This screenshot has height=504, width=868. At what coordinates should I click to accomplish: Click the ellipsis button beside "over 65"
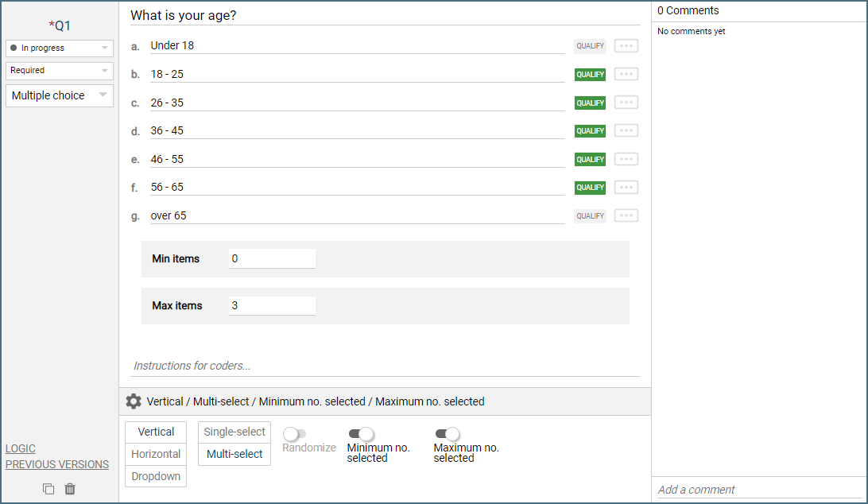point(626,215)
